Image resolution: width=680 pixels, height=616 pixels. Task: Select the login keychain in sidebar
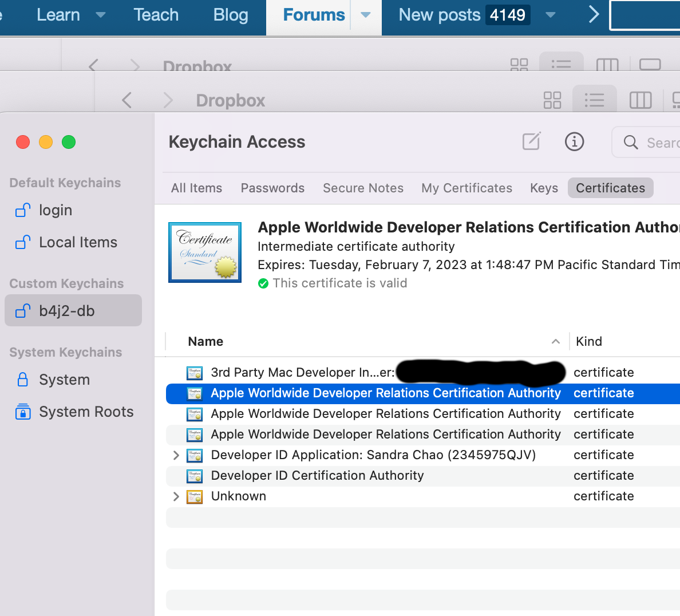coord(55,210)
